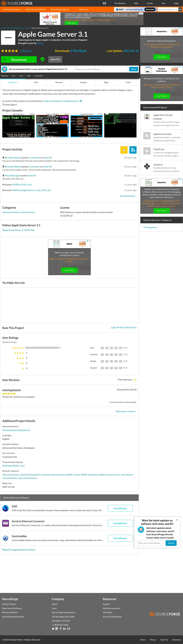Open first Apple Game Server screenshot thumbnail
183x644 pixels.
[x=18, y=125]
